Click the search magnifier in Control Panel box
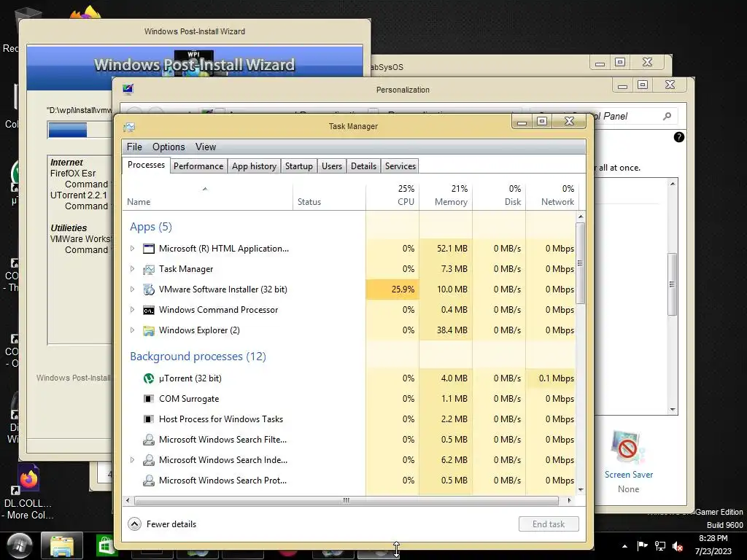 [x=667, y=116]
